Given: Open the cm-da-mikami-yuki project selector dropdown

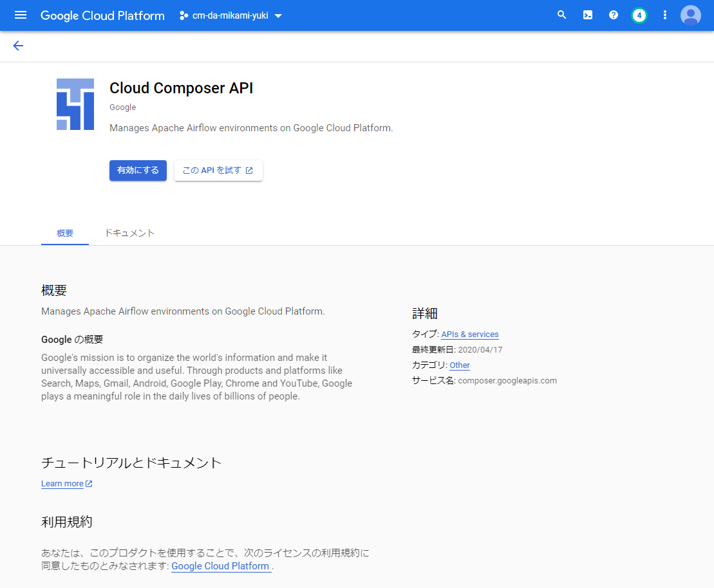Looking at the screenshot, I should coord(230,15).
